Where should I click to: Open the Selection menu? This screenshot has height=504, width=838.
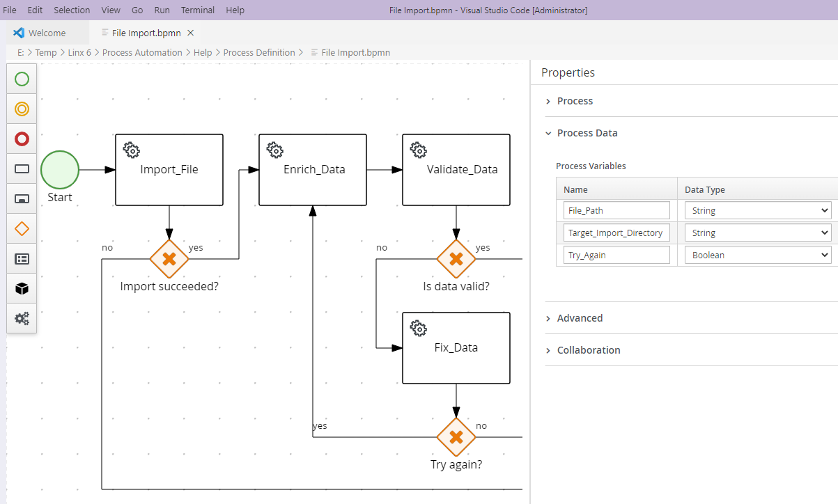pyautogui.click(x=72, y=10)
